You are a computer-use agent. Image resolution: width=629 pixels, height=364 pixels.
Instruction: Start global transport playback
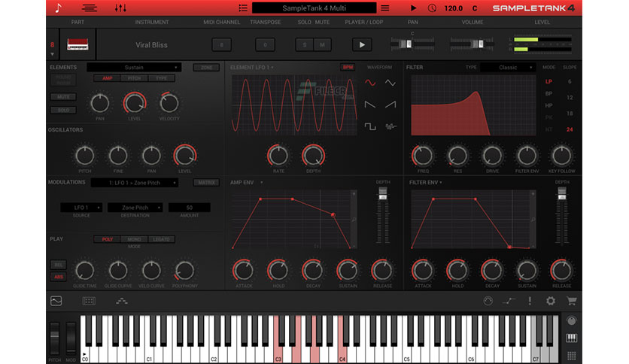(x=413, y=8)
